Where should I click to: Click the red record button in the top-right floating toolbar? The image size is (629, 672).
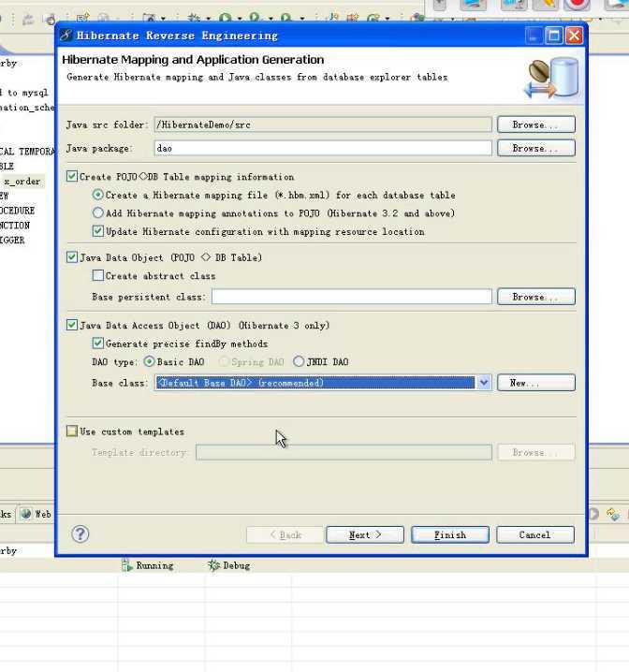577,5
